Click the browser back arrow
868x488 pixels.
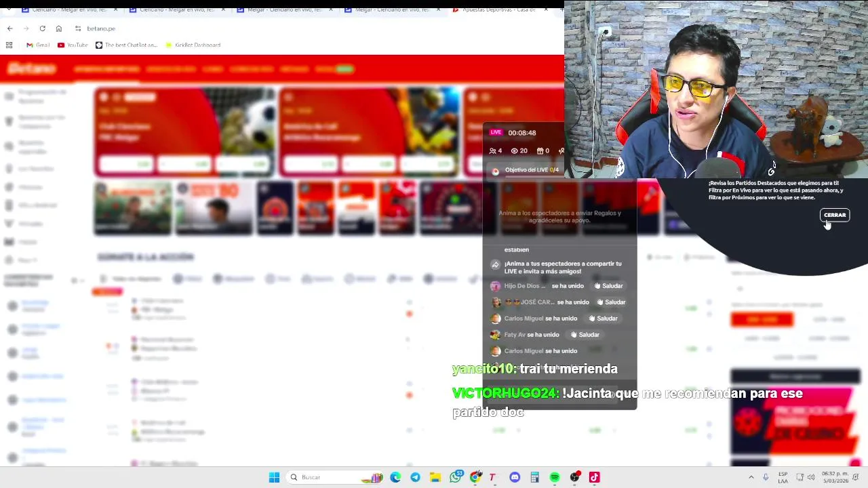tap(9, 28)
